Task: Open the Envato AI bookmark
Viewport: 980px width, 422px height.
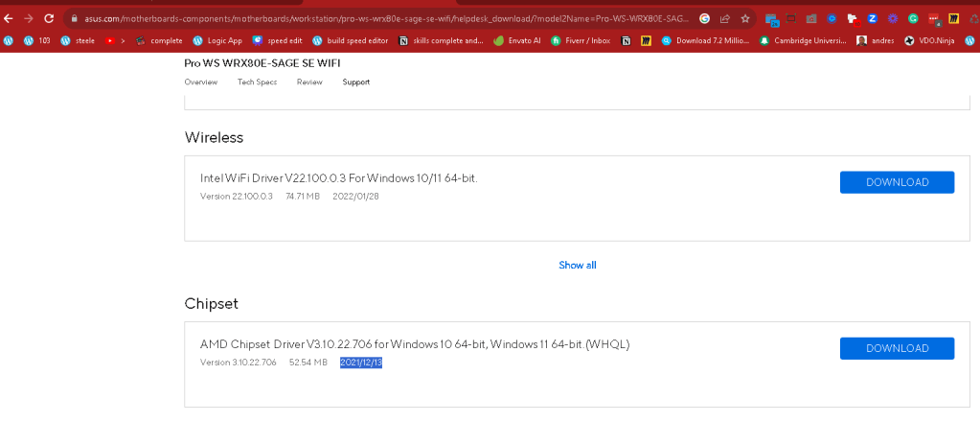Action: coord(517,40)
